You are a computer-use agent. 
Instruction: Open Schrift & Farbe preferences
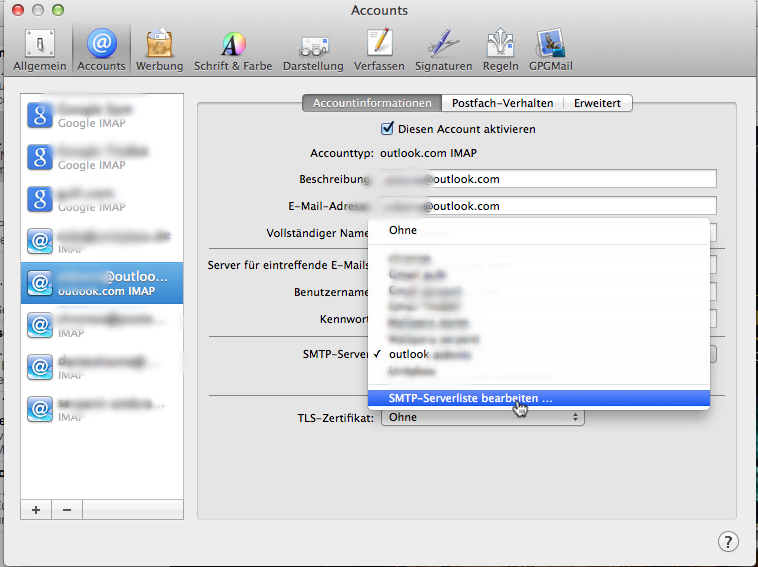tap(233, 50)
